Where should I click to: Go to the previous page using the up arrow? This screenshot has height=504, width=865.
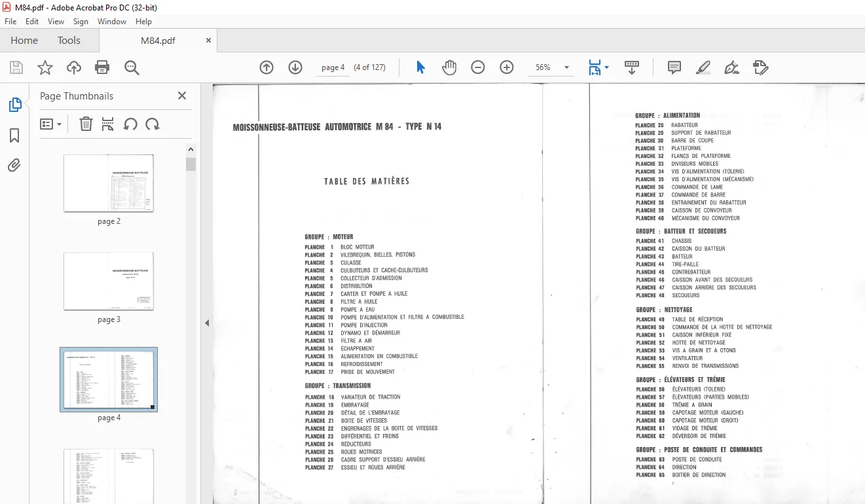[267, 67]
